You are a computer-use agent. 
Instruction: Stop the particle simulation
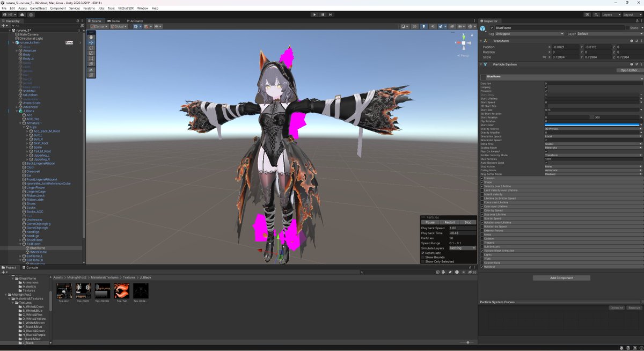coord(468,222)
